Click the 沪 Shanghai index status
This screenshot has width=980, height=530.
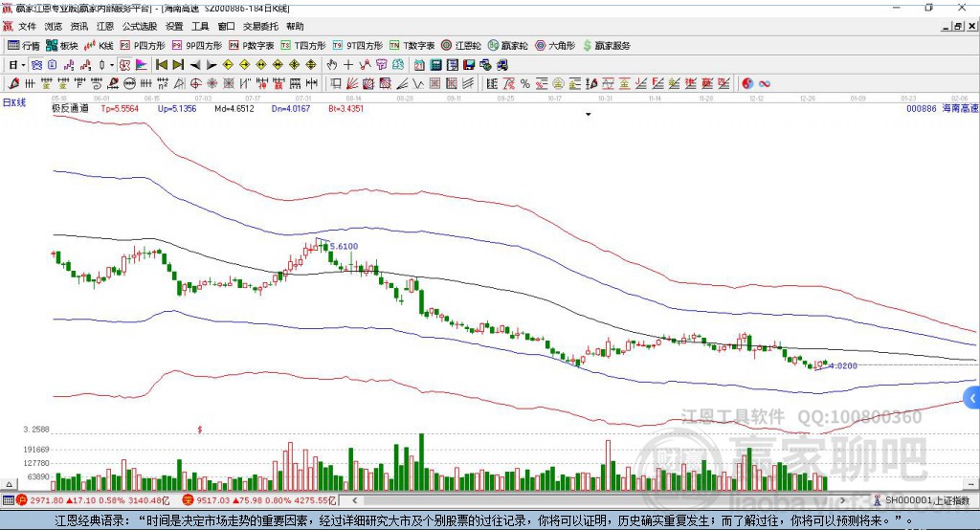point(93,500)
